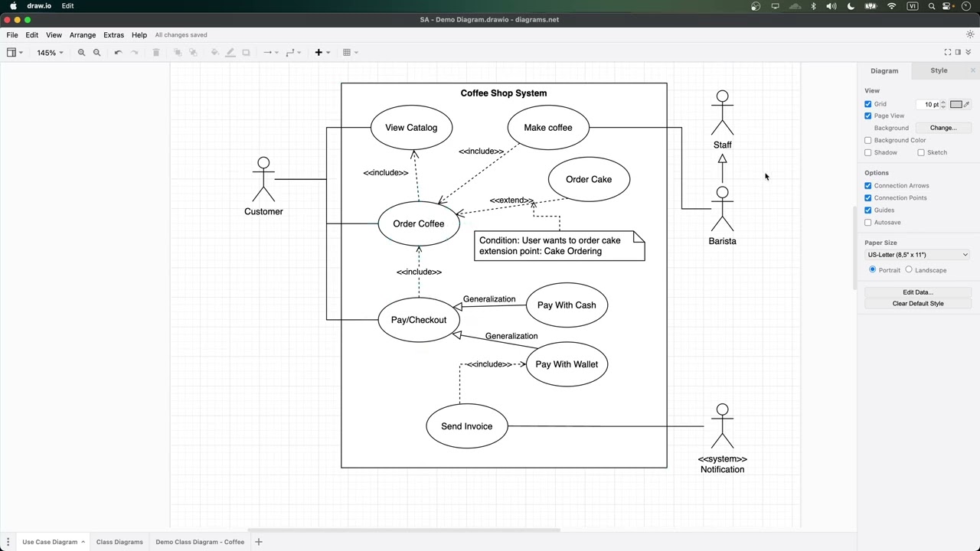980x551 pixels.
Task: Open the Apple menu
Action: [13, 6]
